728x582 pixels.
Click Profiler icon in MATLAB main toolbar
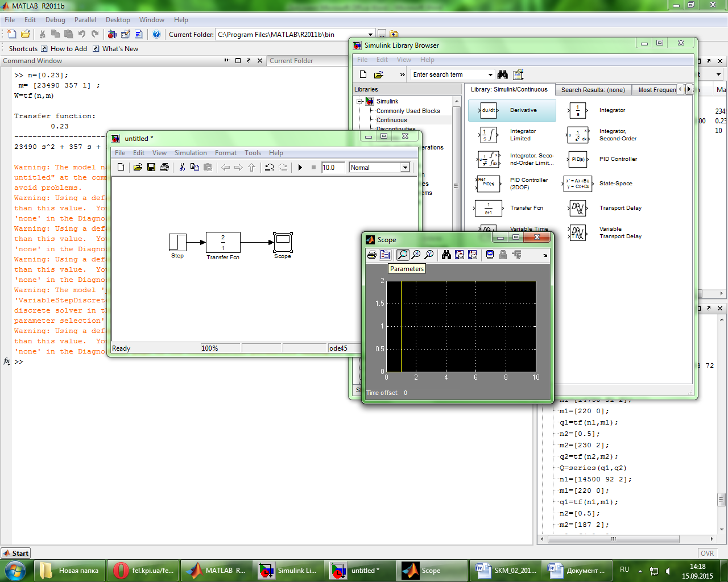click(138, 34)
